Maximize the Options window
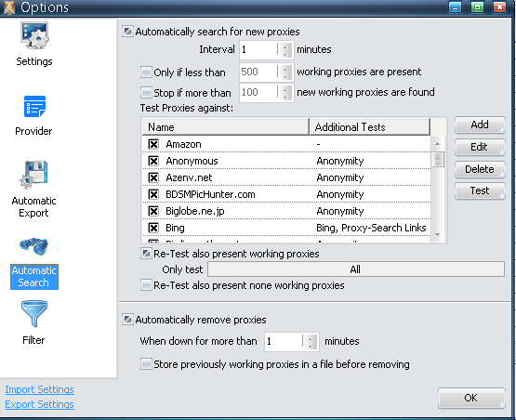Image resolution: width=516 pixels, height=420 pixels. pyautogui.click(x=477, y=7)
